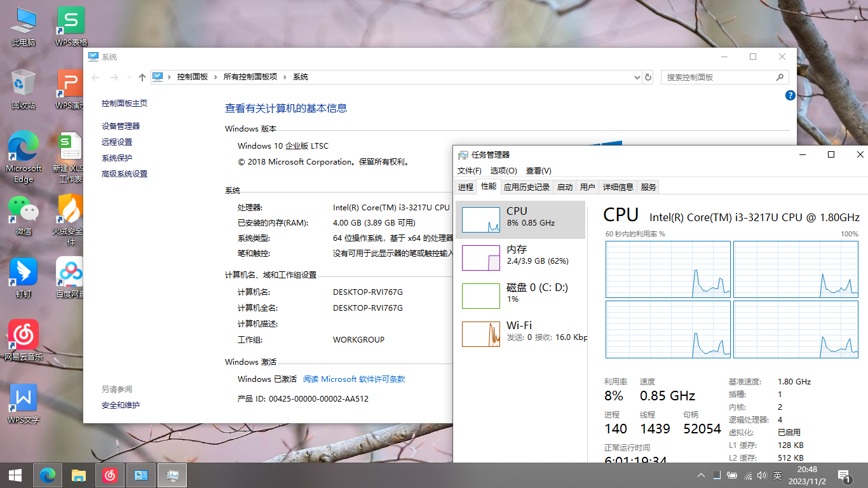The image size is (868, 488).
Task: Open File Explorer from the taskbar
Action: (x=78, y=475)
